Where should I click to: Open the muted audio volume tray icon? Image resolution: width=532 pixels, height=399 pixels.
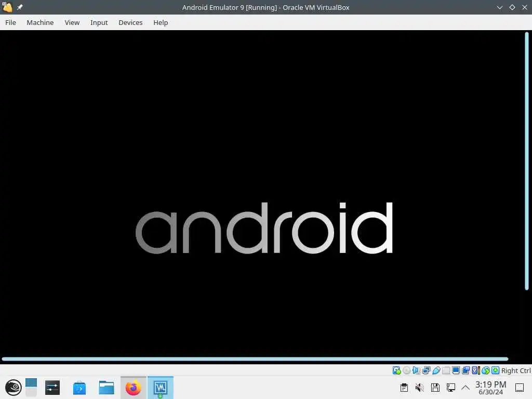[x=419, y=388]
